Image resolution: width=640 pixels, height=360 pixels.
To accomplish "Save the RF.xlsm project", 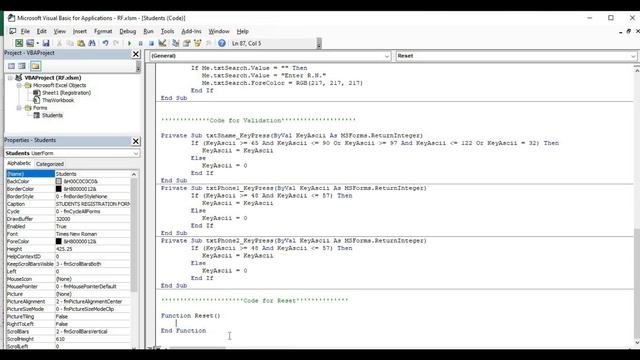I will 46,43.
